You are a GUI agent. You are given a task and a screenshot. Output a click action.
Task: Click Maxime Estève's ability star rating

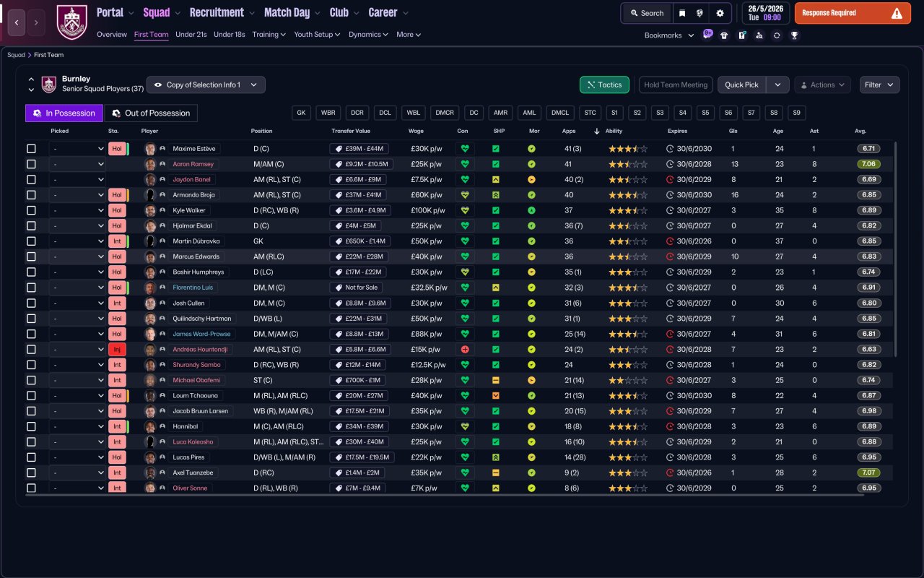pyautogui.click(x=627, y=149)
